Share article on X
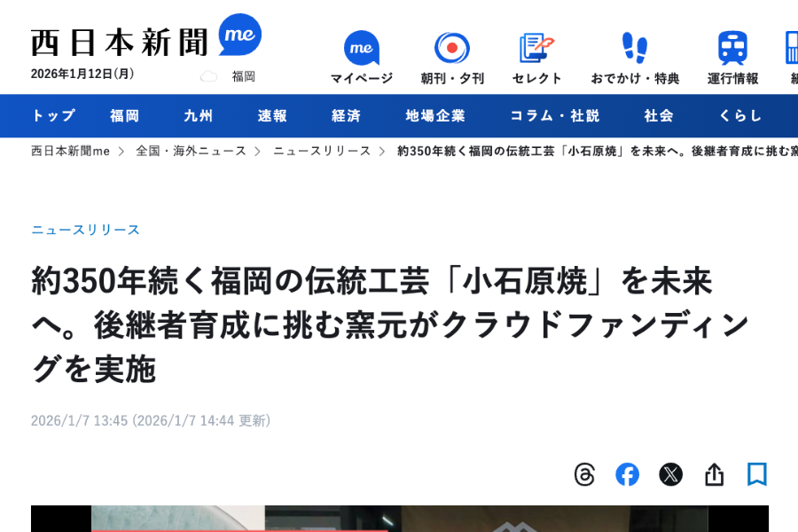This screenshot has height=532, width=798. 671,474
